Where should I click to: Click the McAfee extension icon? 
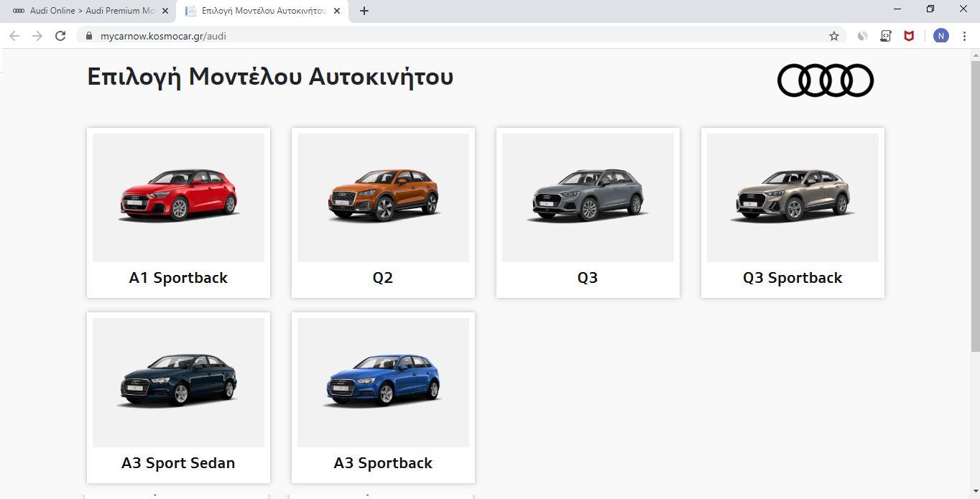click(x=909, y=36)
